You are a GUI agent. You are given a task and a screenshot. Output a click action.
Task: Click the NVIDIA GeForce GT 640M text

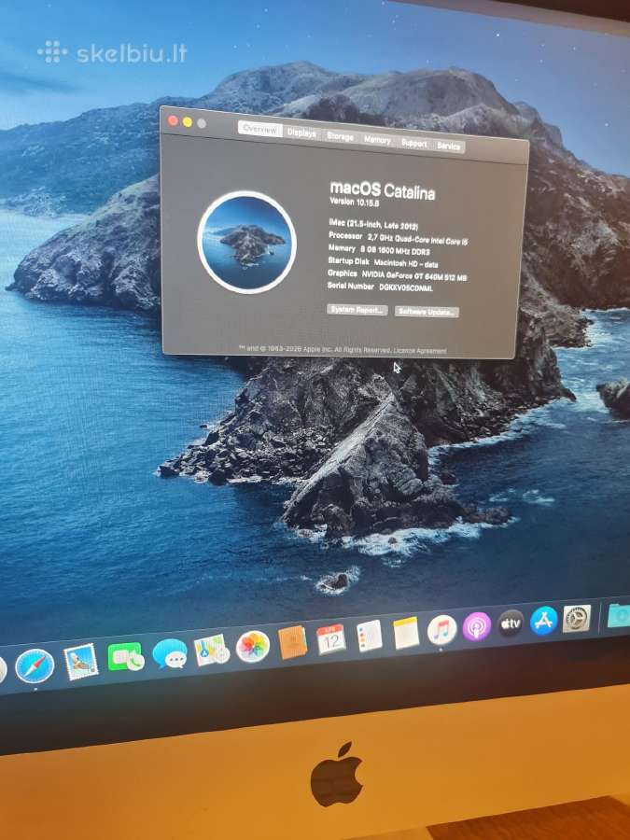(414, 276)
